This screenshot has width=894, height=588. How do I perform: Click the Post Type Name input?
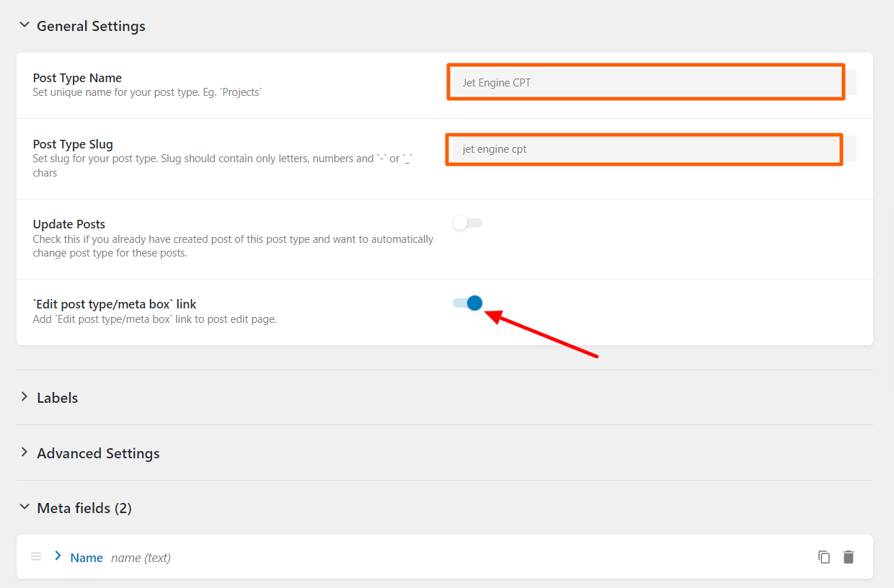tap(652, 82)
